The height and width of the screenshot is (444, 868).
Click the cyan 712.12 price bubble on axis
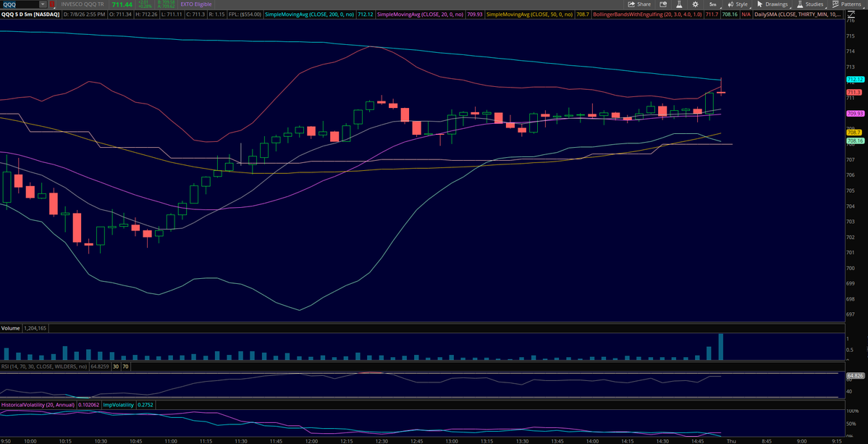click(x=855, y=80)
